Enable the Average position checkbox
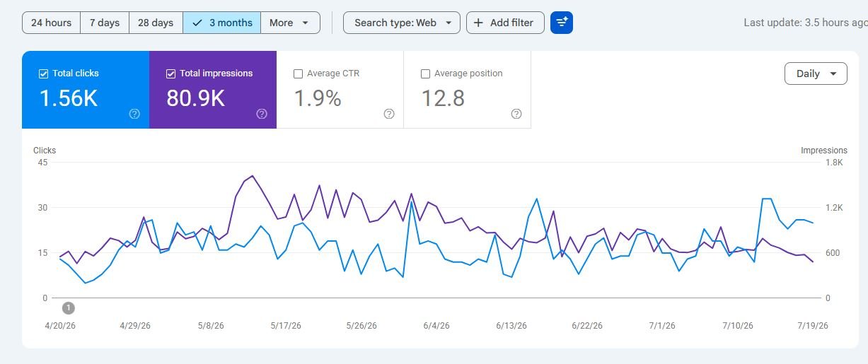This screenshot has width=868, height=364. coord(425,74)
